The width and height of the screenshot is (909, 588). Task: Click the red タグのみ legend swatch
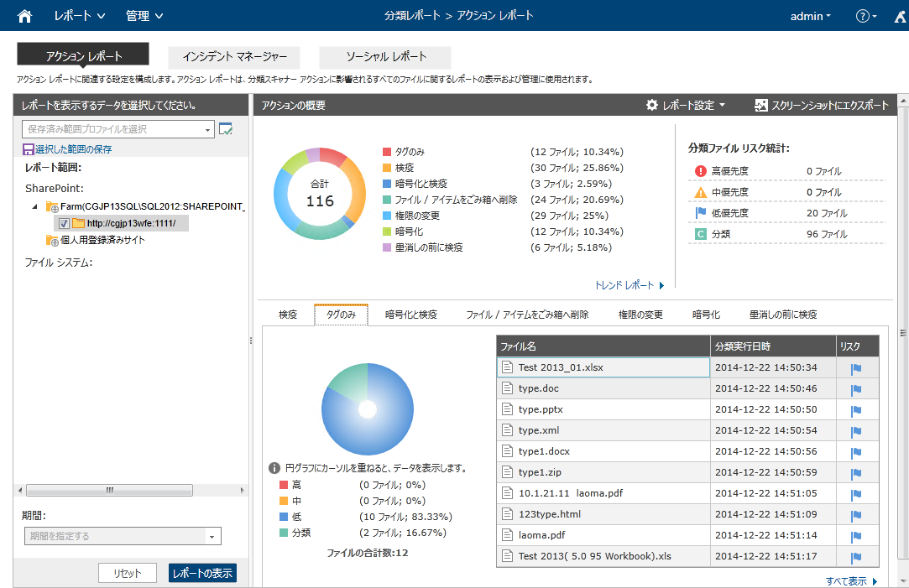click(387, 152)
